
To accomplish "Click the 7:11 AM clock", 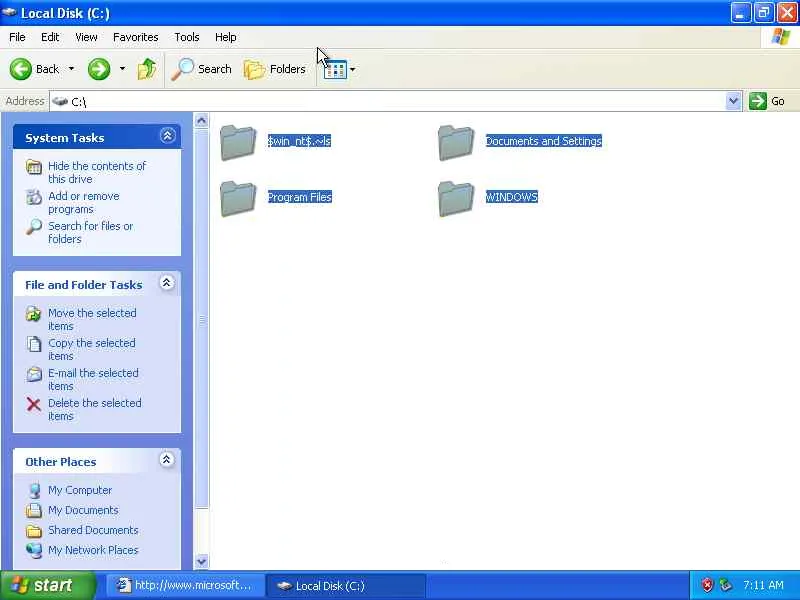I will [x=763, y=585].
